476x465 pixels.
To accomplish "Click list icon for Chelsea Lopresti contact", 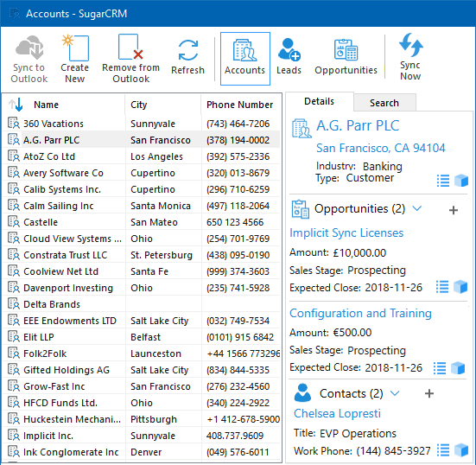I will pyautogui.click(x=443, y=450).
